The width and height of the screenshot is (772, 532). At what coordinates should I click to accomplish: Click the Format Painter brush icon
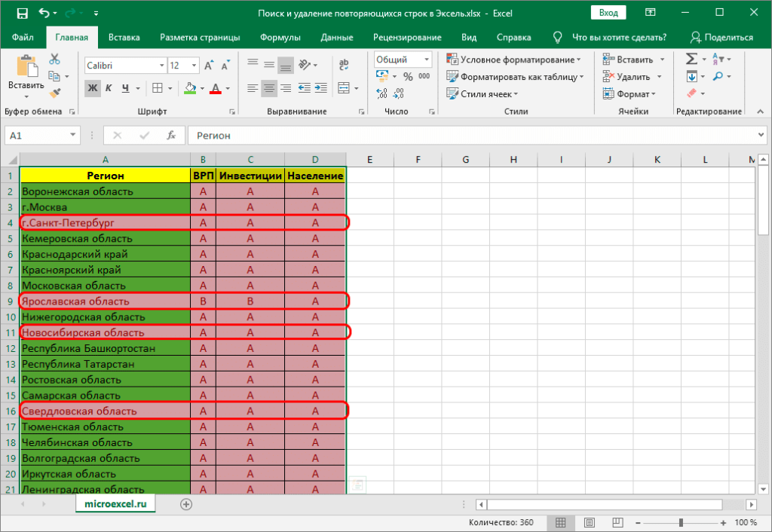click(55, 92)
